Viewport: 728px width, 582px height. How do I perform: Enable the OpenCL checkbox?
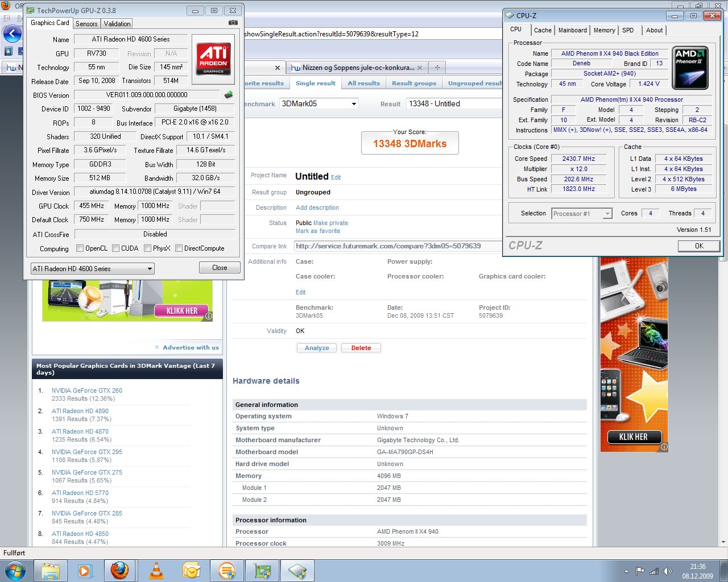80,248
